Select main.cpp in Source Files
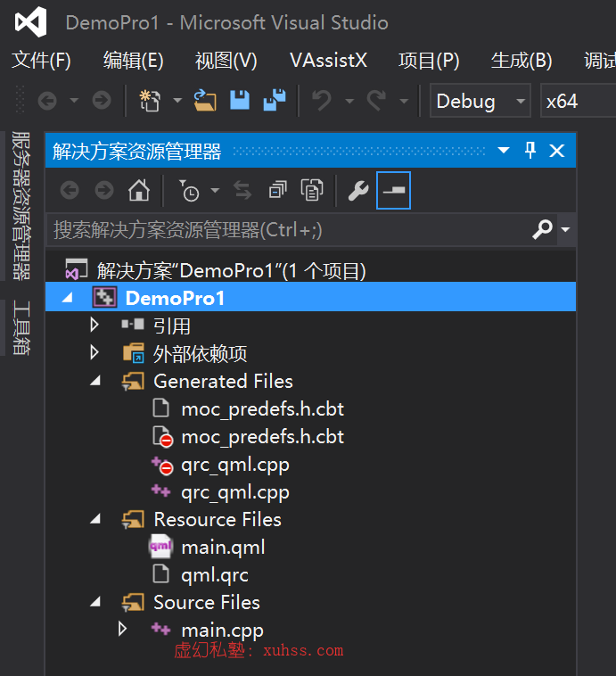This screenshot has width=616, height=676. (222, 631)
